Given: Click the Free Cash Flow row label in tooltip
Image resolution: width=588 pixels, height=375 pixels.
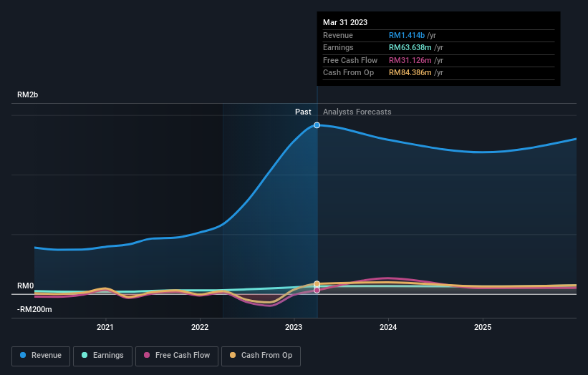Looking at the screenshot, I should click(350, 60).
